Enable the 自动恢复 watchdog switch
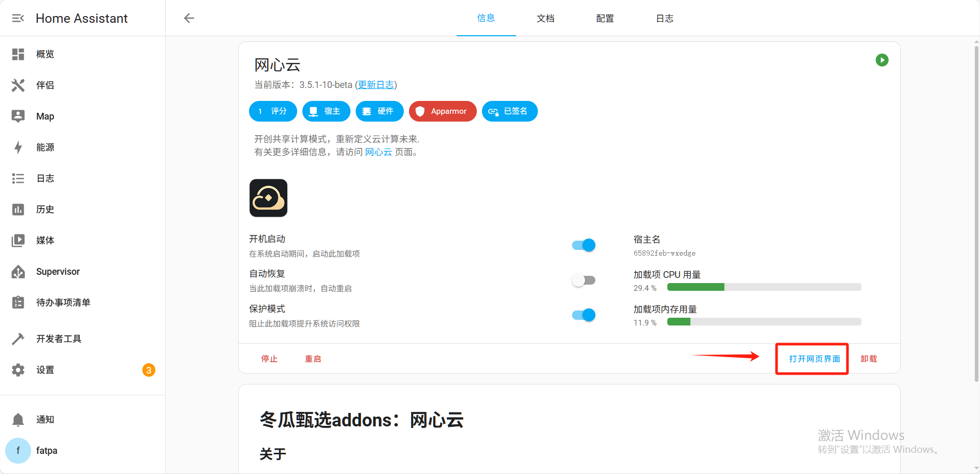Viewport: 980px width, 474px height. tap(583, 280)
